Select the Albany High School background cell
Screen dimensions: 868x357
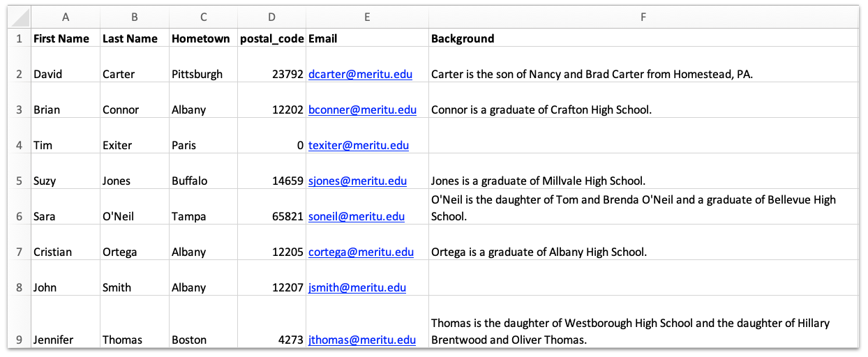pyautogui.click(x=643, y=243)
